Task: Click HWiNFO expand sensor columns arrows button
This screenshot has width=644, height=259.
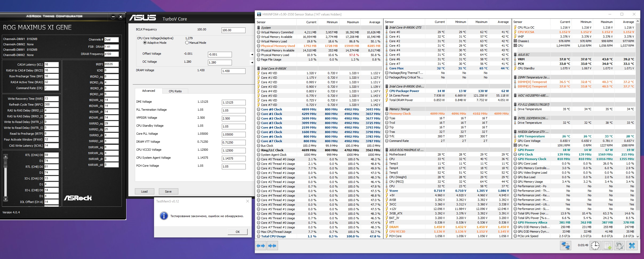Action: click(x=261, y=246)
